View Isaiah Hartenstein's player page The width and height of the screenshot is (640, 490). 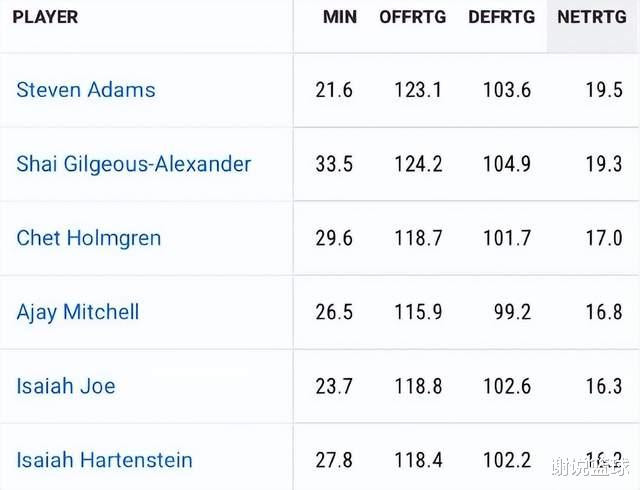click(104, 460)
